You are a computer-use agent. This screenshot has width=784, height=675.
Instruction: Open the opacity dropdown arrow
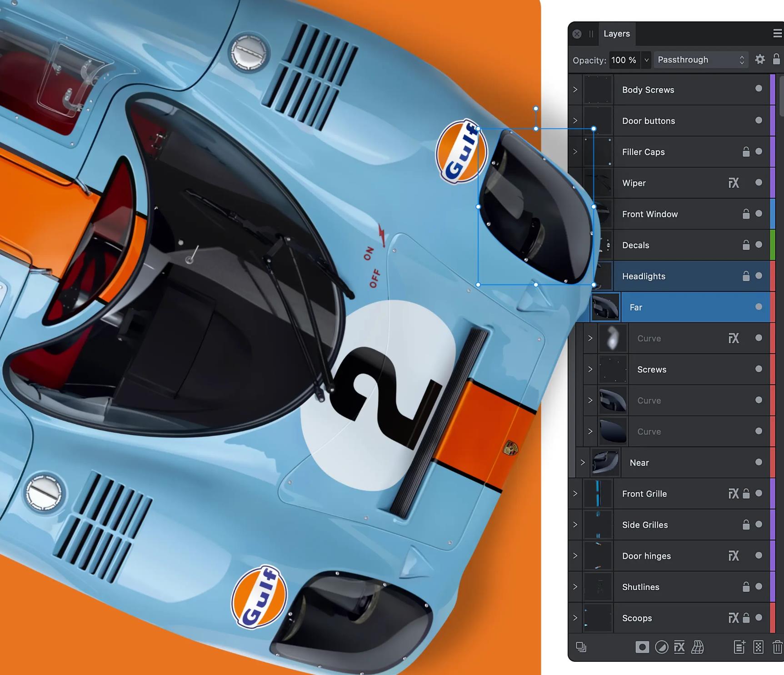[x=646, y=60]
